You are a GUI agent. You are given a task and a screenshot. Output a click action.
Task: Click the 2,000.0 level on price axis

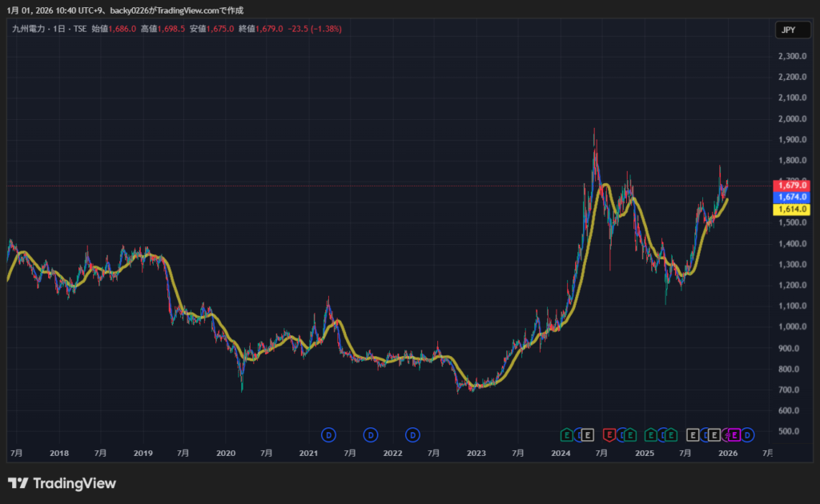tap(792, 119)
